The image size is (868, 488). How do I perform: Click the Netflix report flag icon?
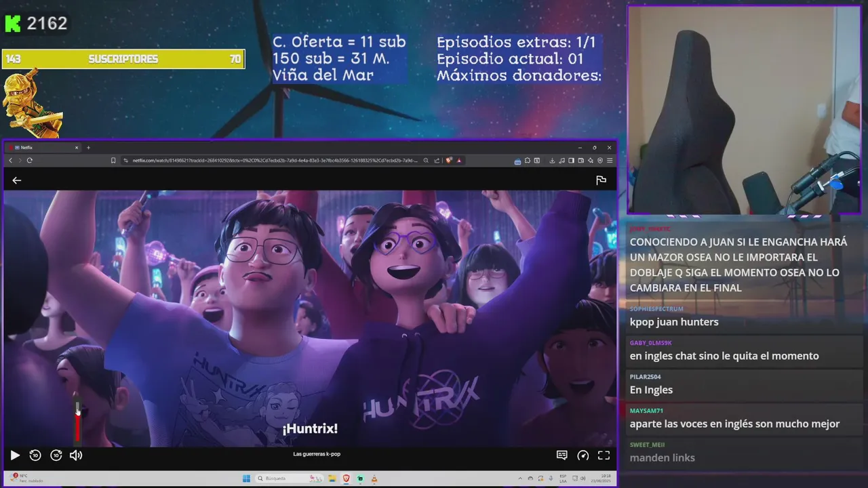[x=601, y=180]
